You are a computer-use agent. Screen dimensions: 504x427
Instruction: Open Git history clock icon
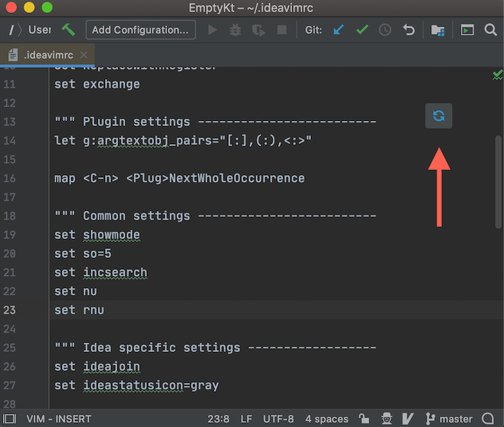pos(385,30)
